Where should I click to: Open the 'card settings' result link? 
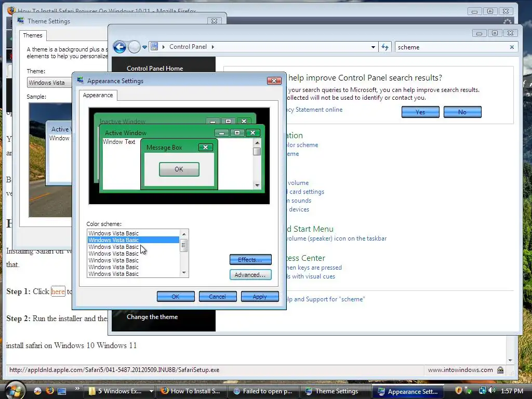(305, 192)
